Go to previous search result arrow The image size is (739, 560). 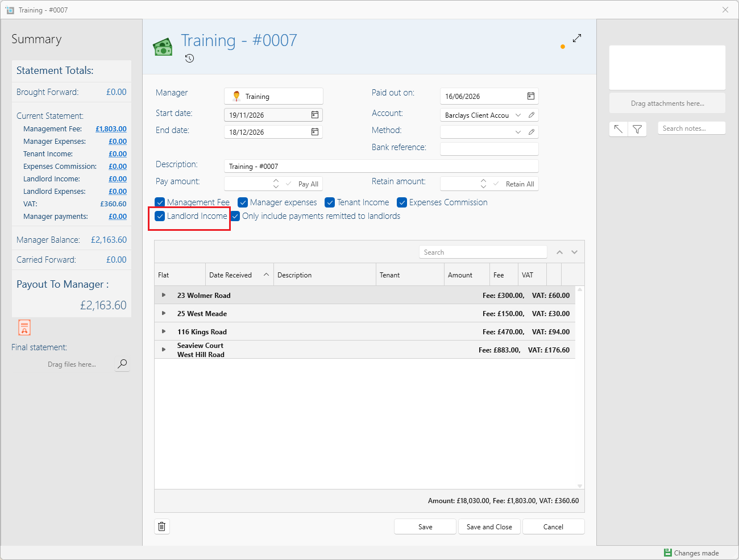(x=559, y=252)
